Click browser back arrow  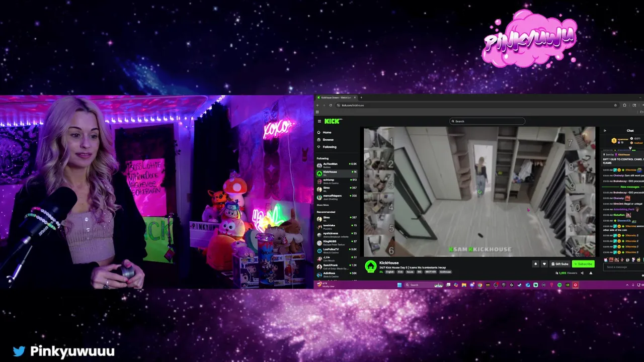[x=317, y=105]
